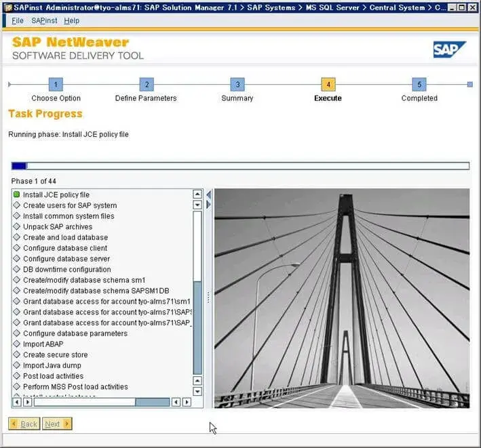Click step 2 Define Parameters box
The height and width of the screenshot is (448, 481).
click(x=147, y=84)
